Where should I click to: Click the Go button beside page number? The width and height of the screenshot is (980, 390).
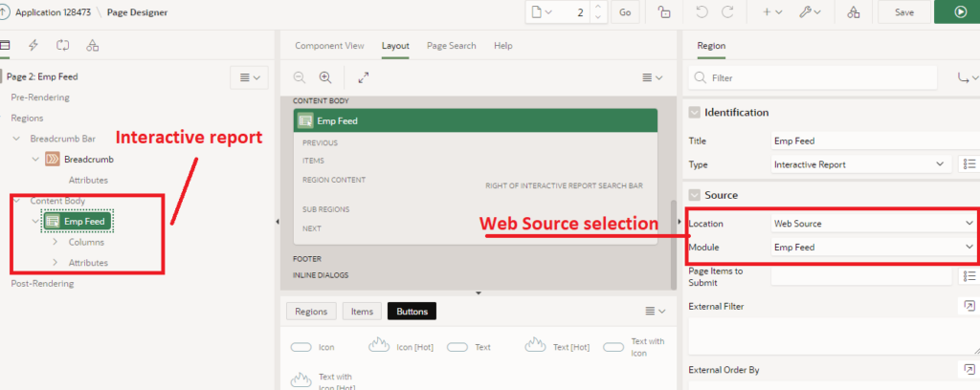[625, 11]
